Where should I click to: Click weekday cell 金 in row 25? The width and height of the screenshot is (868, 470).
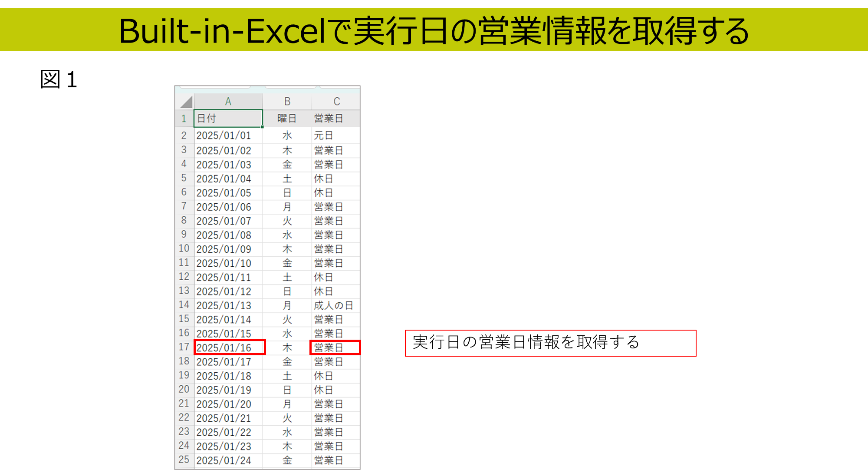(x=287, y=460)
